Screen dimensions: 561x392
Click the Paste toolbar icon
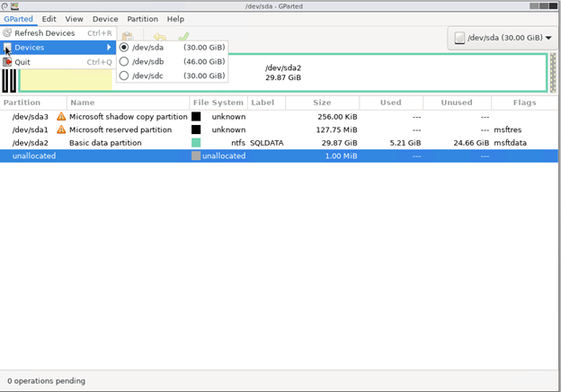pos(128,37)
